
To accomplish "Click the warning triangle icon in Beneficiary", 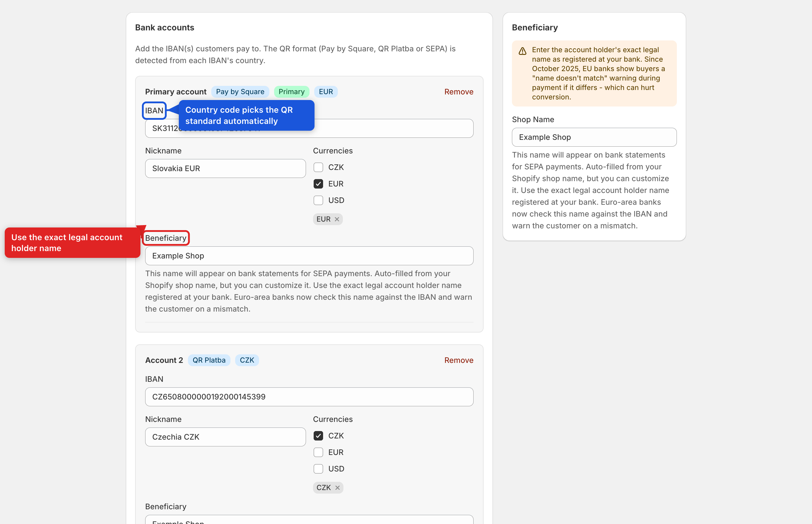I will point(523,51).
